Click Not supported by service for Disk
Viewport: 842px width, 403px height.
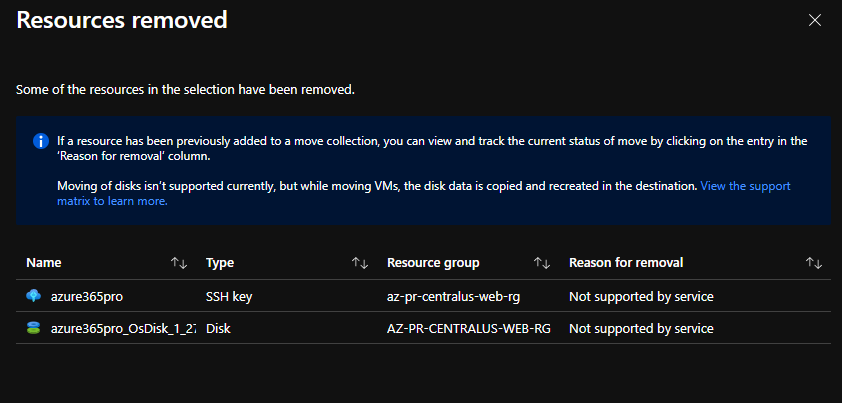point(641,328)
